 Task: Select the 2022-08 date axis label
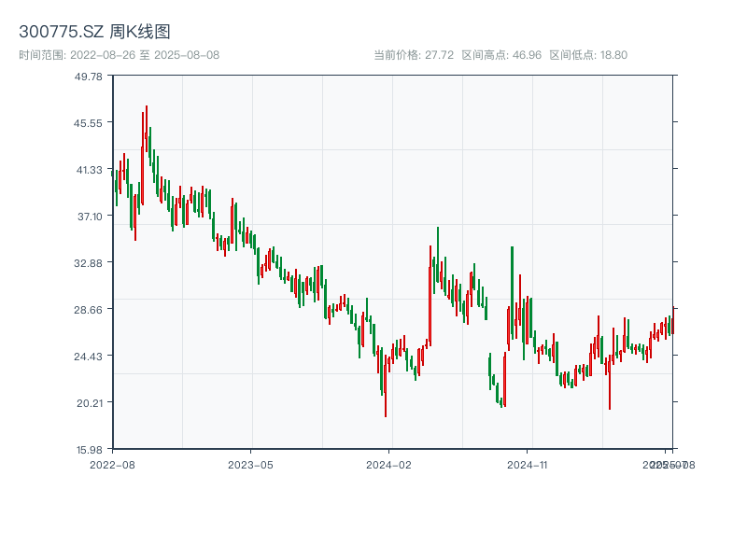112,464
